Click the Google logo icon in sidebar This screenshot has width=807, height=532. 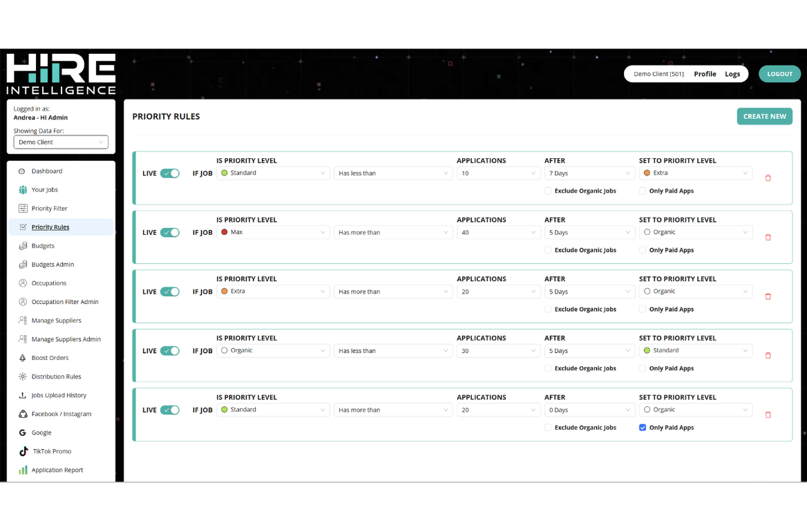(x=22, y=433)
